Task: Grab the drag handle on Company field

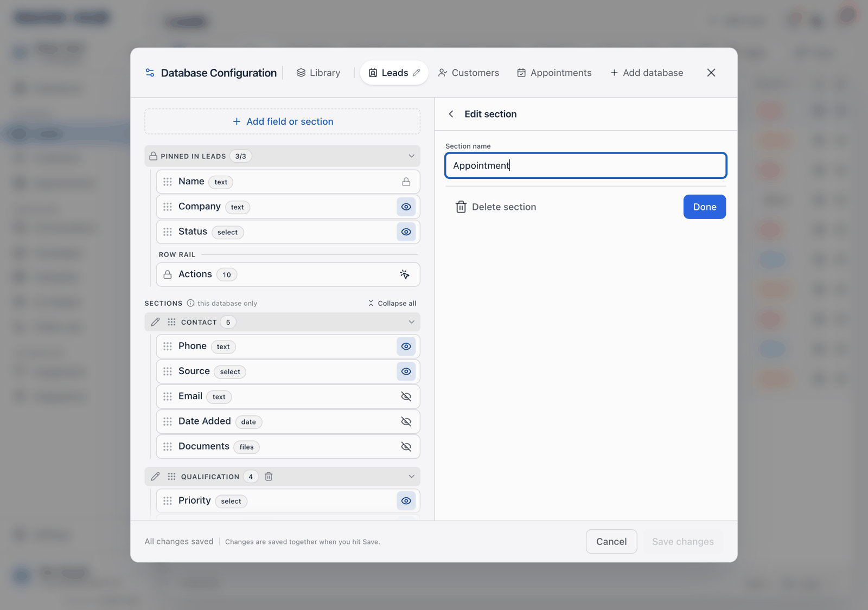Action: 168,207
